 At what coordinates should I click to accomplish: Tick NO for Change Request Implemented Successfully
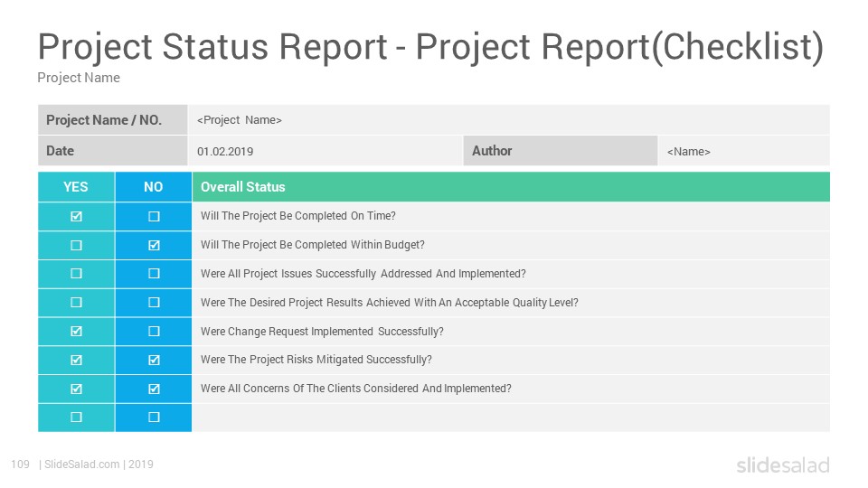[154, 332]
